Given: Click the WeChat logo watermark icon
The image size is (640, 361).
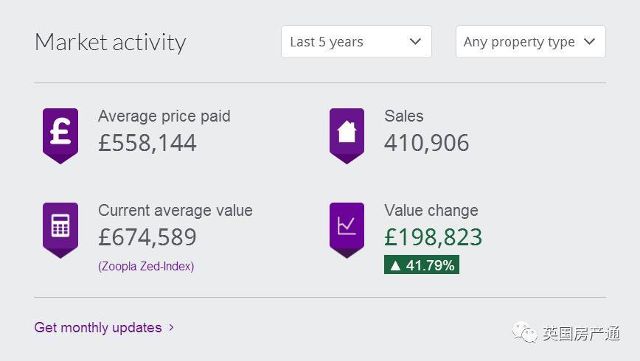Looking at the screenshot, I should click(x=524, y=332).
